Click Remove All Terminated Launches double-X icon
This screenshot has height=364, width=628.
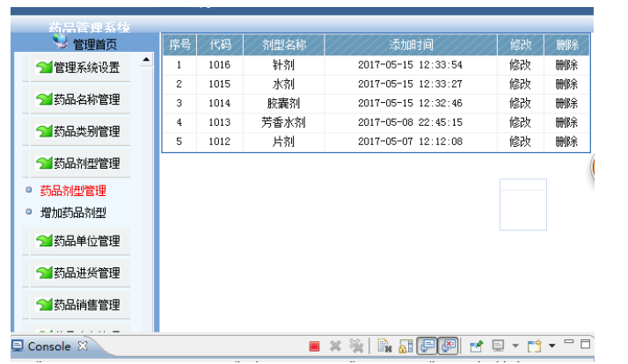355,346
